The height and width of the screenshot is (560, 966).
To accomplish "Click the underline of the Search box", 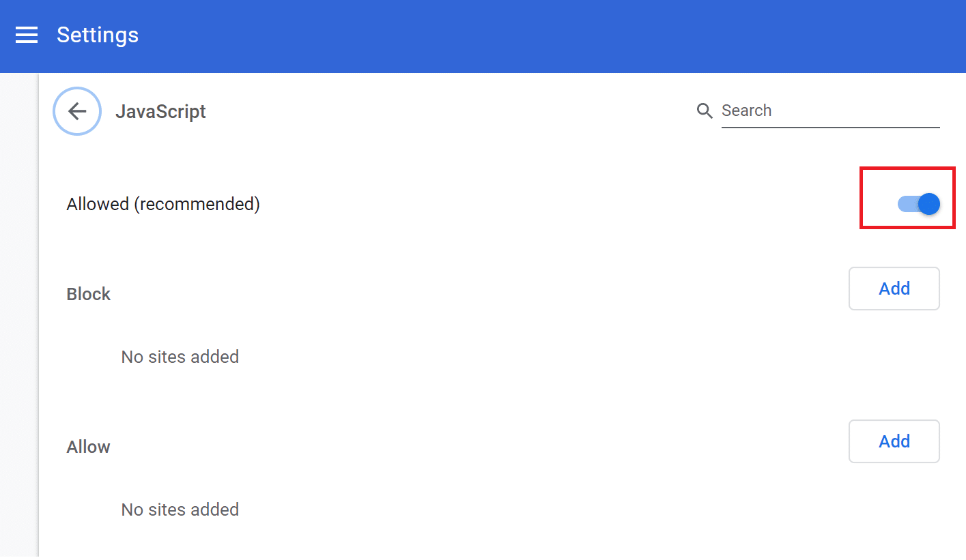I will [x=830, y=127].
